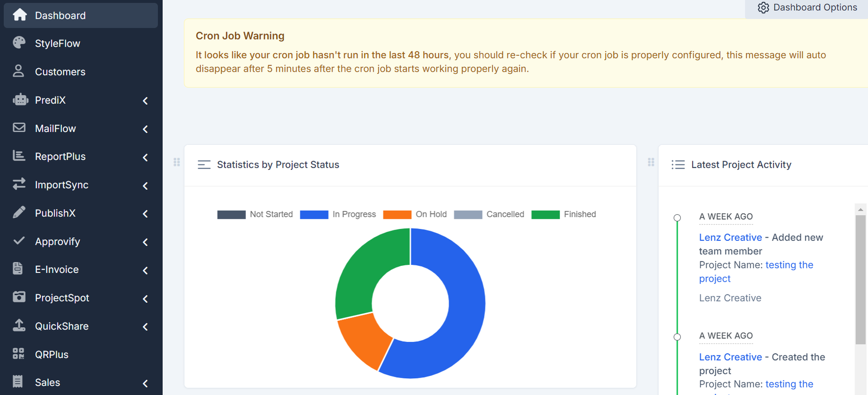Click the MailFlow envelope icon
Viewport: 868px width, 395px height.
pyautogui.click(x=19, y=128)
